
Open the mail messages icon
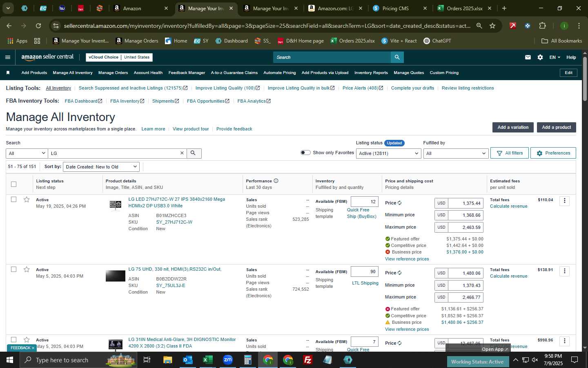[x=528, y=57]
